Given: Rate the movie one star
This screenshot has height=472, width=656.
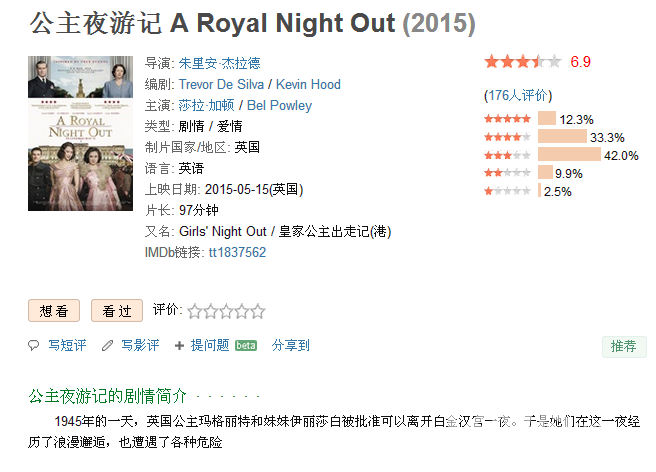Looking at the screenshot, I should click(x=195, y=311).
